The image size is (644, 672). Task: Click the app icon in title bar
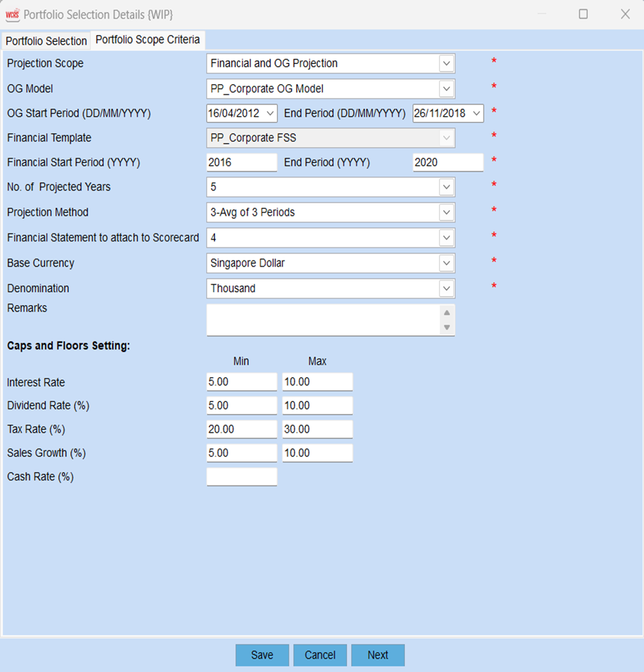pos(13,14)
